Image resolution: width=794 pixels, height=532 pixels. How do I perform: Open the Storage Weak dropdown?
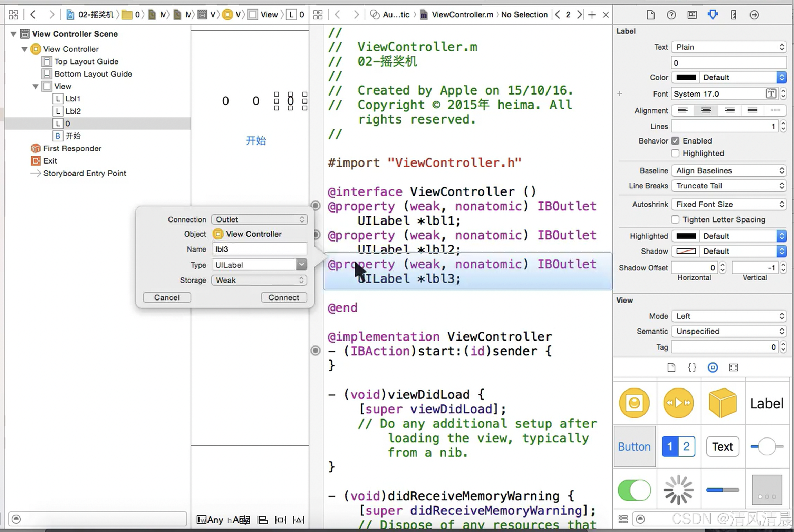pyautogui.click(x=259, y=280)
